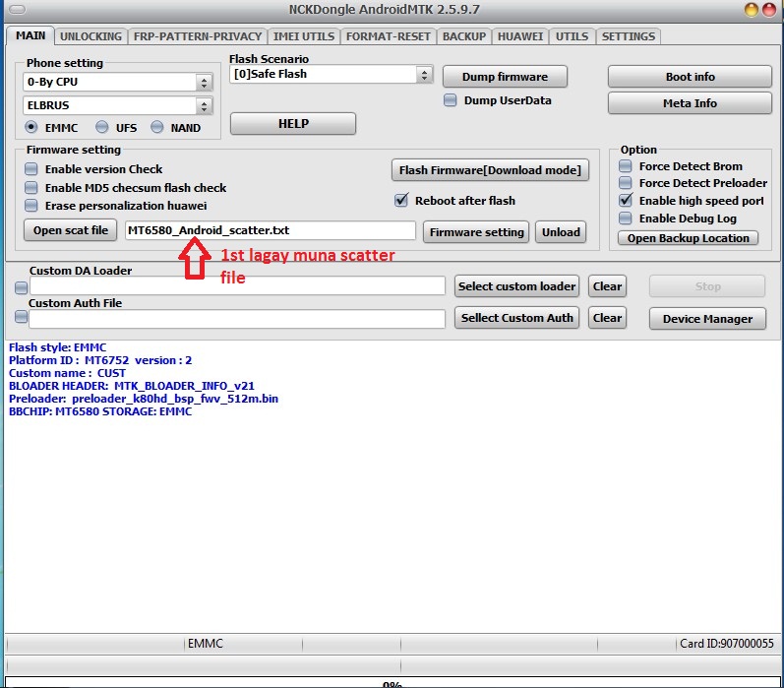
Task: Expand the 0-By CPU phone setting dropdown
Action: click(204, 82)
